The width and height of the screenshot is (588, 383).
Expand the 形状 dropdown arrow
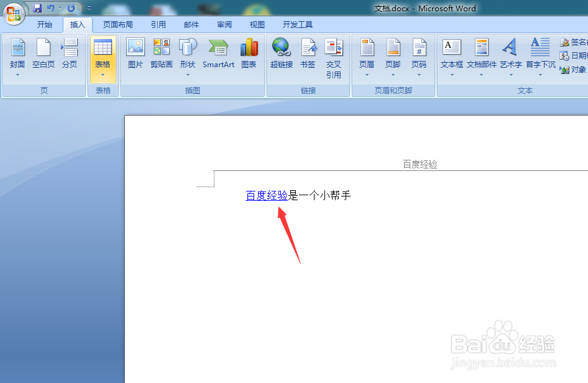188,75
